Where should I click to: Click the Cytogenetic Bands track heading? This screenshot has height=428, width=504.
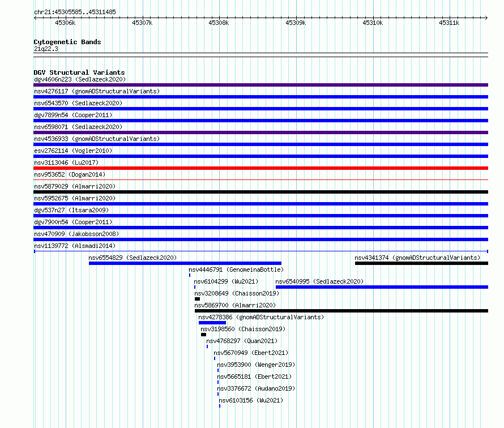67,42
